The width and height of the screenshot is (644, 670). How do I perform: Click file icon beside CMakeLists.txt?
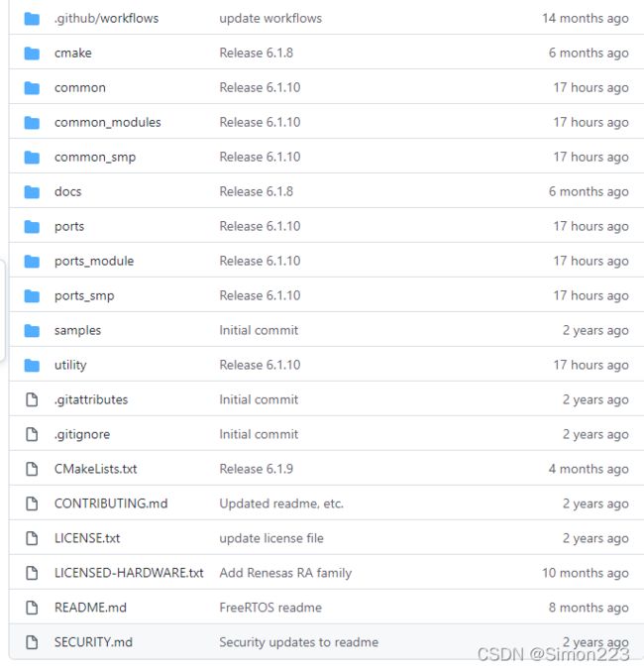(32, 469)
